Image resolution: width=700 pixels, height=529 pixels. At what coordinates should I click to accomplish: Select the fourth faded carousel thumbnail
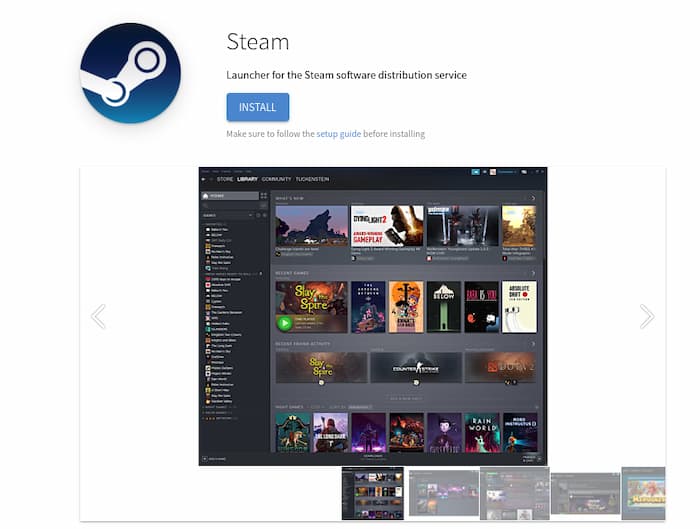tap(585, 493)
